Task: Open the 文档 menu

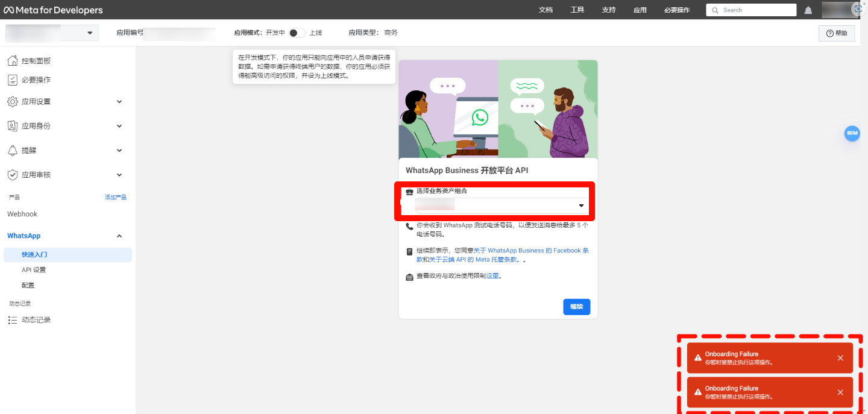Action: point(546,10)
